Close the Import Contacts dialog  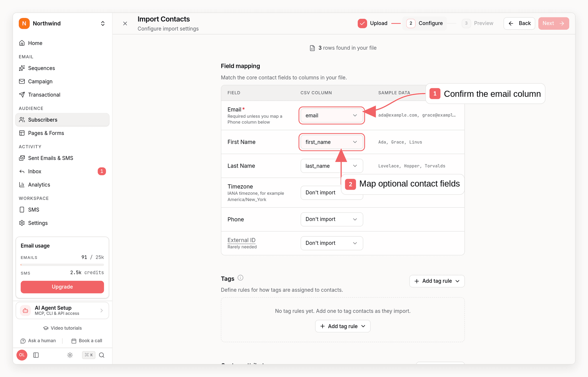(125, 24)
